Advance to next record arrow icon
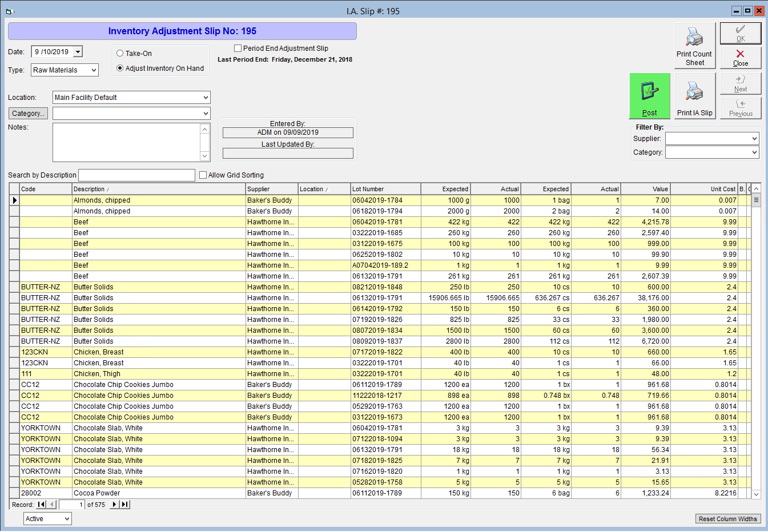Screen dimensions: 768x532 [x=114, y=505]
